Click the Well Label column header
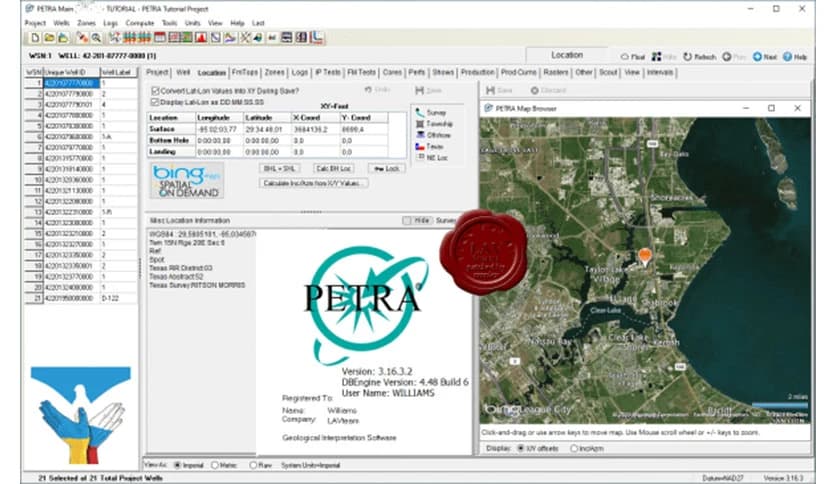The width and height of the screenshot is (836, 484). click(118, 72)
